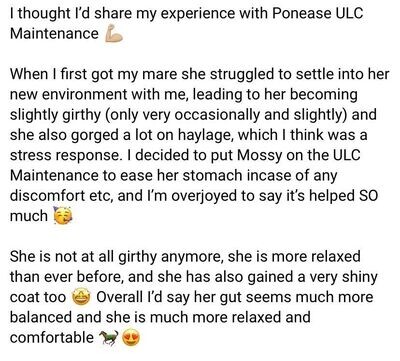Click the heart-eyes emoji at the end

pos(131,338)
